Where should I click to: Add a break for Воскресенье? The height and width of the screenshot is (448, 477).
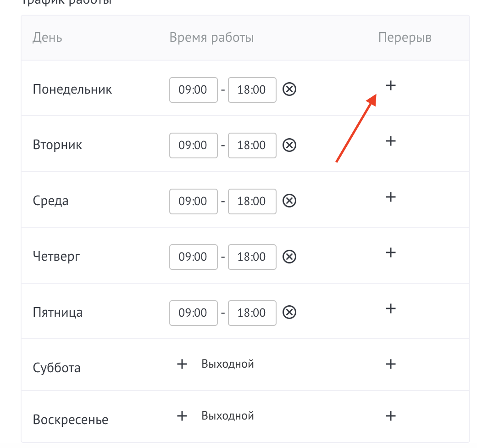pyautogui.click(x=390, y=416)
